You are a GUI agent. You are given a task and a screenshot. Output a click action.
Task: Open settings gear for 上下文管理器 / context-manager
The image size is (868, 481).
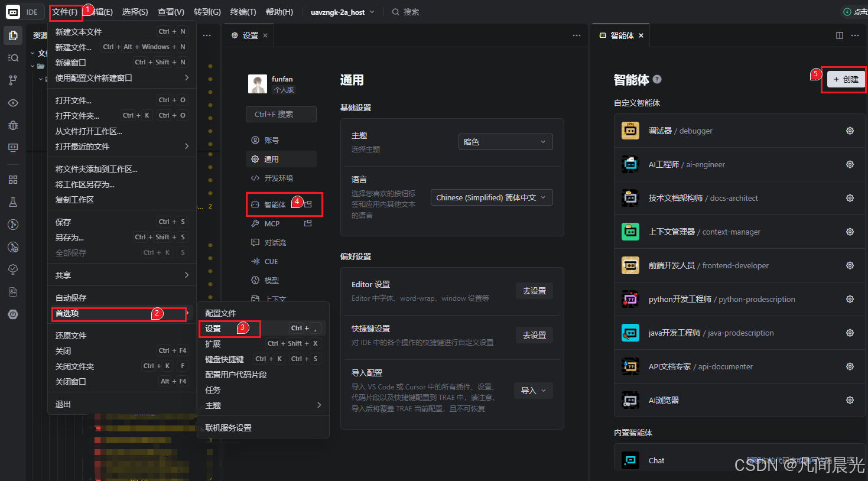(850, 232)
